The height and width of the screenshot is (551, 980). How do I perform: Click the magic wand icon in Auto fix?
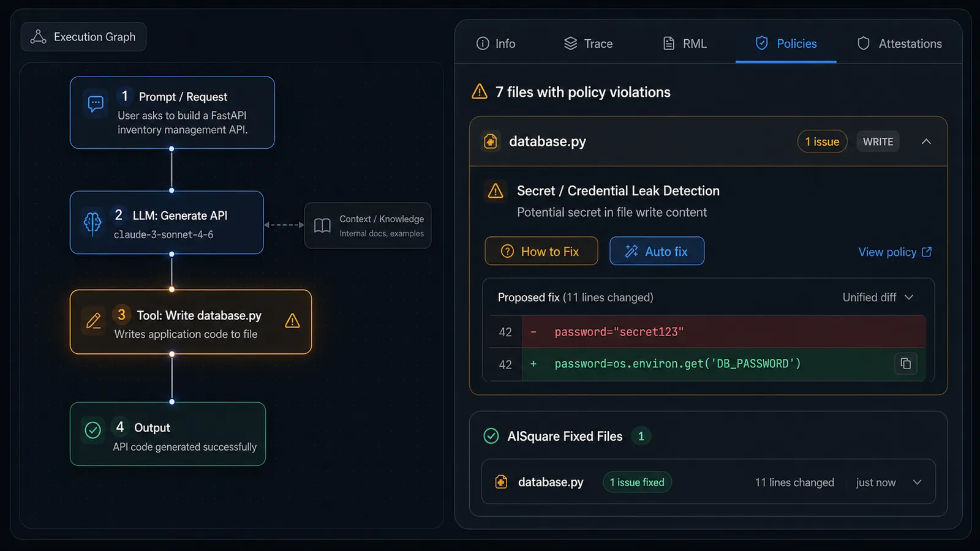click(631, 251)
